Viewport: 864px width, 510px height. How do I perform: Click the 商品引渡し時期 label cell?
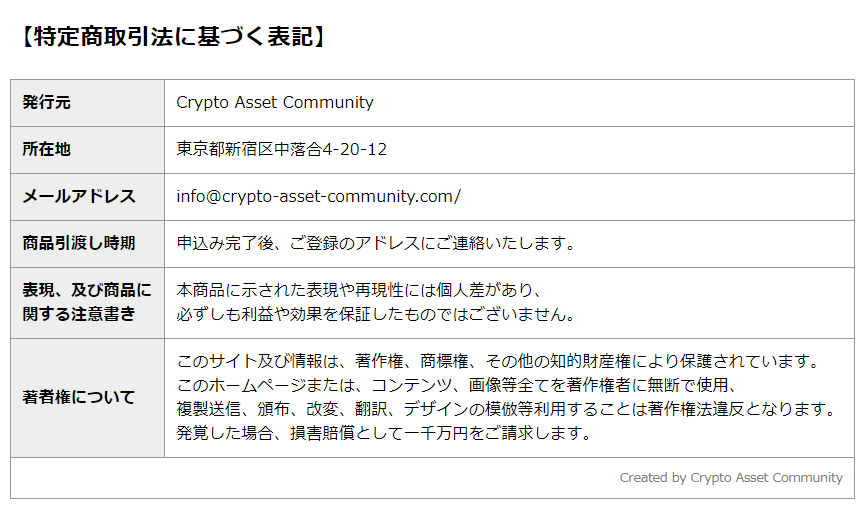point(88,244)
